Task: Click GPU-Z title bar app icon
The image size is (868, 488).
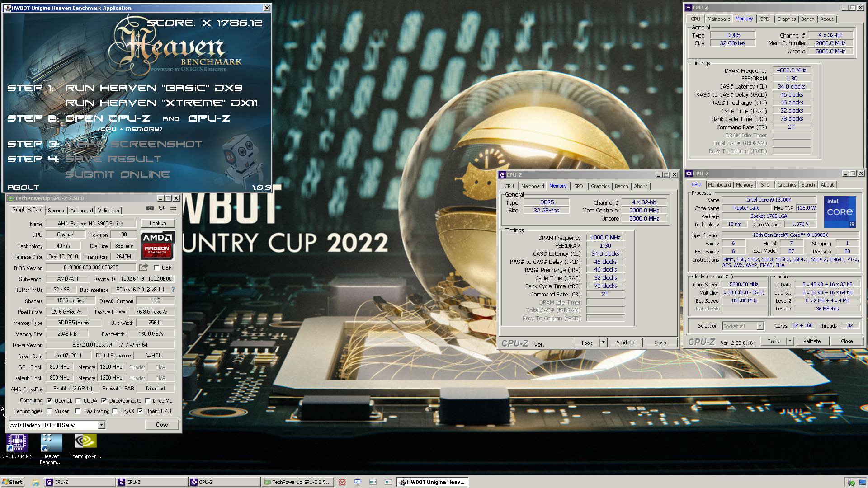Action: 10,198
